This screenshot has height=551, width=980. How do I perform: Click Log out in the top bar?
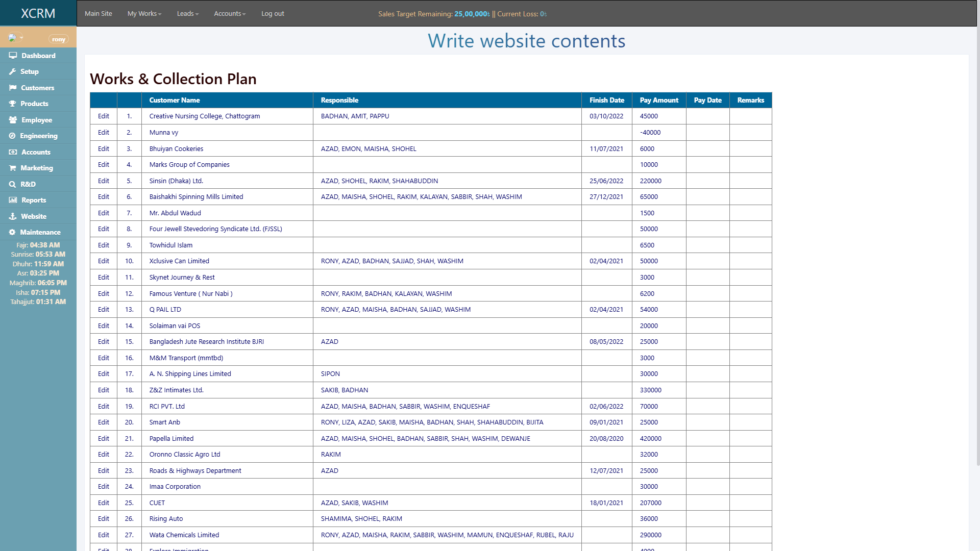(x=272, y=14)
